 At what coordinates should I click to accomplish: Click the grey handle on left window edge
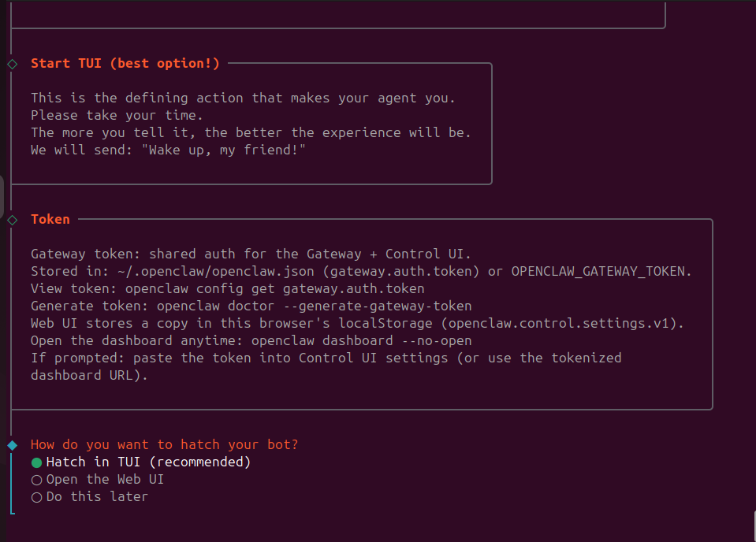pos(2,197)
